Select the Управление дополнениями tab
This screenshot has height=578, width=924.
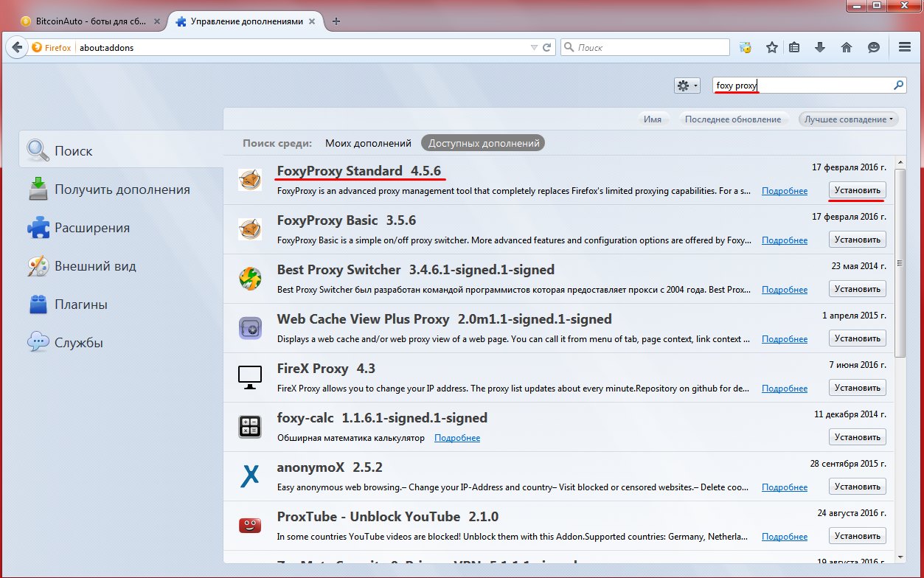click(x=247, y=21)
